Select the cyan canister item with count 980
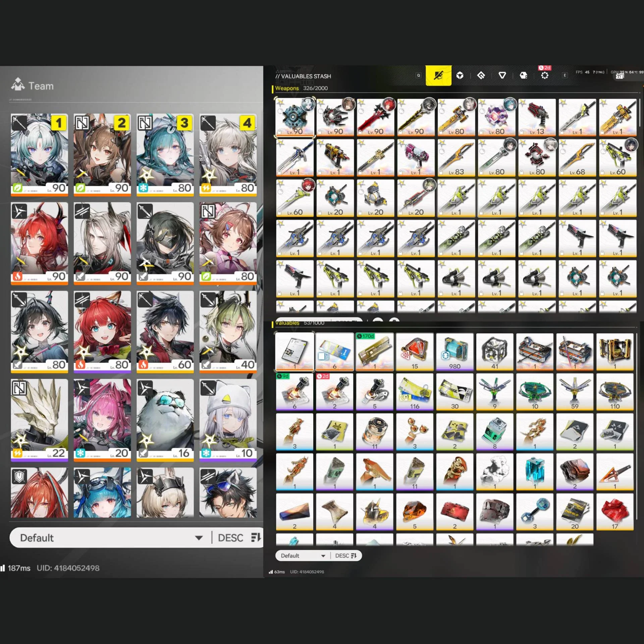 click(455, 352)
